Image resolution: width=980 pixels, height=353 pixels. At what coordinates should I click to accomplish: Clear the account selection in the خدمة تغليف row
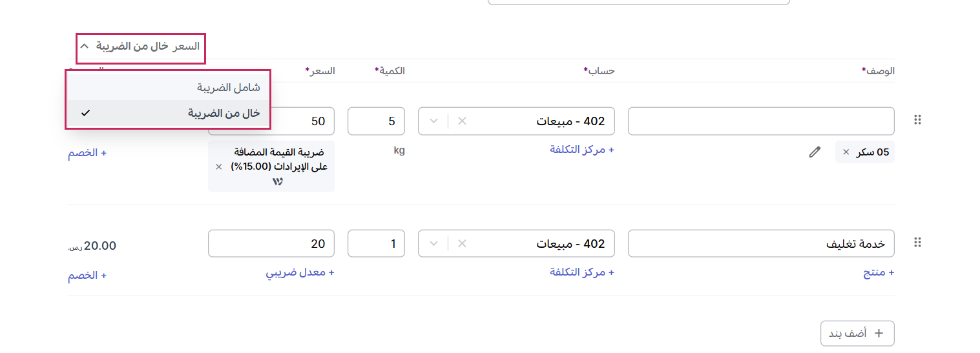pyautogui.click(x=462, y=243)
